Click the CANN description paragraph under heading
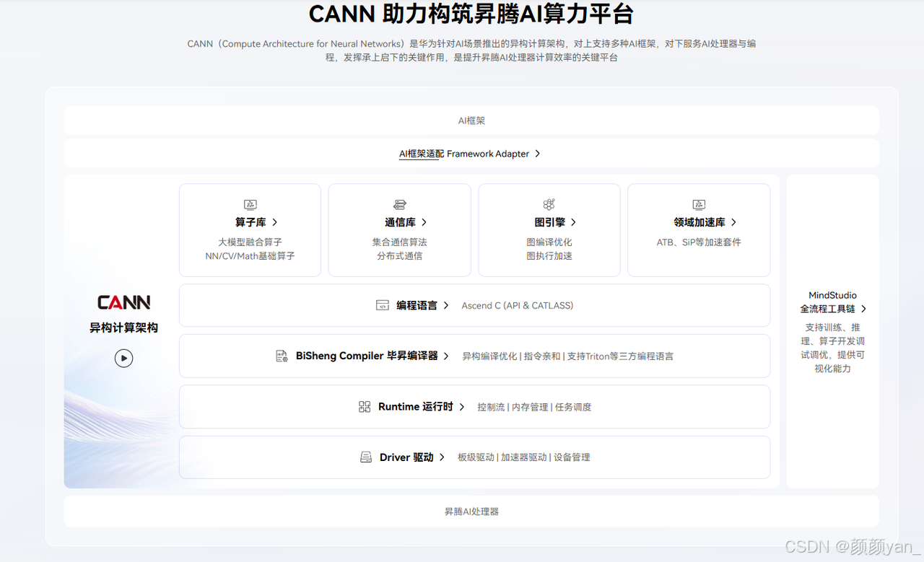This screenshot has width=924, height=562. pos(471,51)
